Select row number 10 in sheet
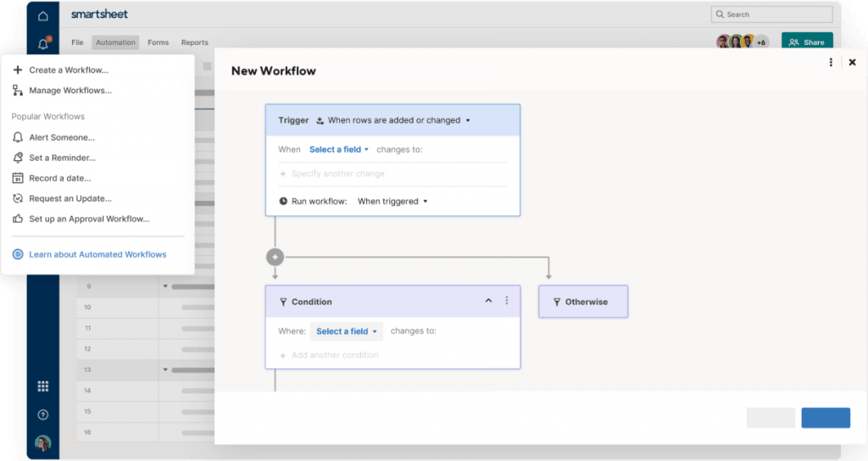 [87, 307]
